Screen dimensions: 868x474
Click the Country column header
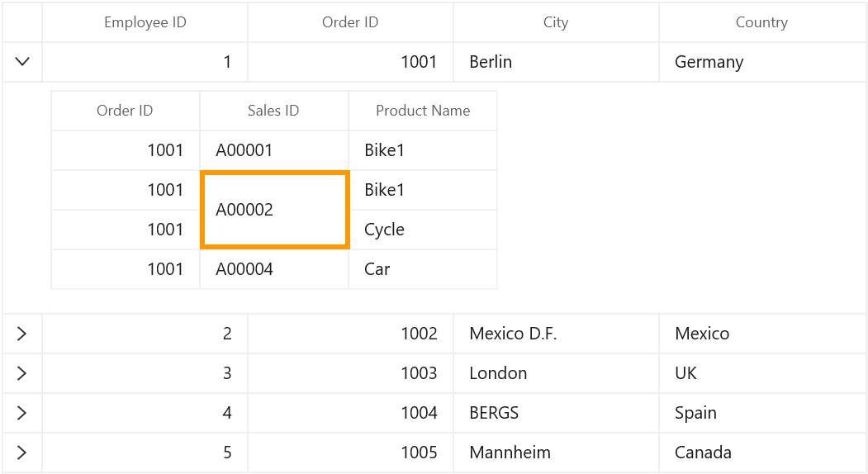click(762, 22)
